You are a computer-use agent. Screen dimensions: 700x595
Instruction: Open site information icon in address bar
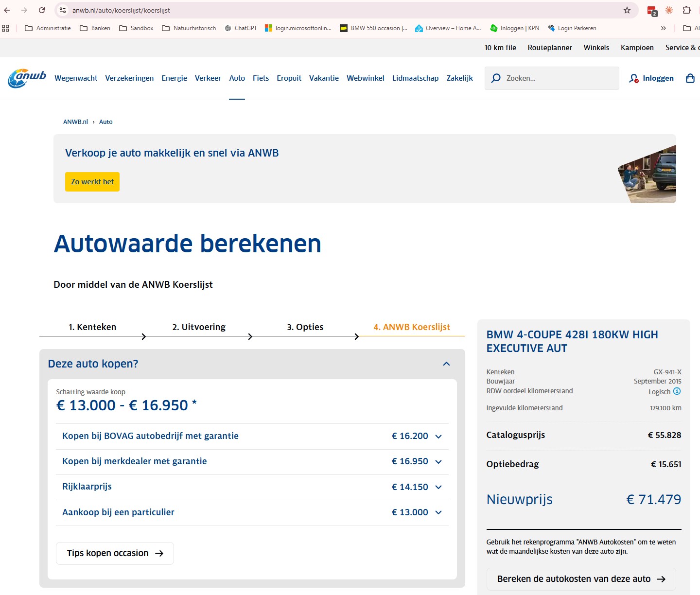tap(62, 10)
